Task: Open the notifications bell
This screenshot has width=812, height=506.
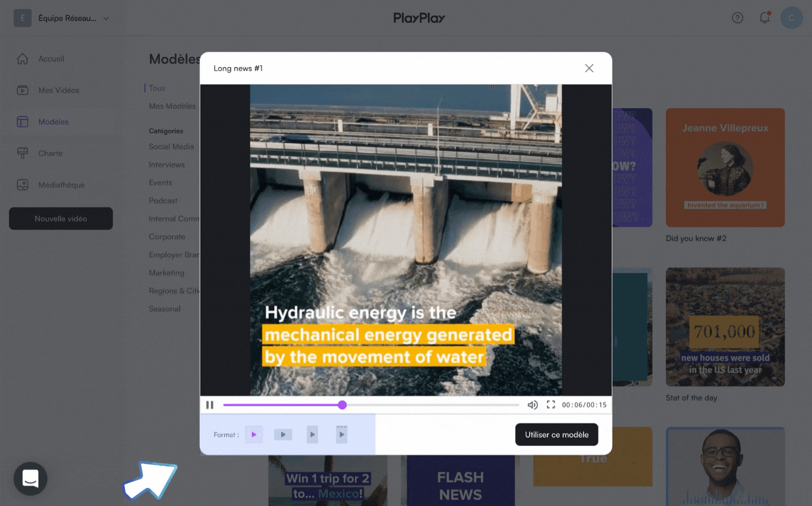Action: [x=765, y=18]
